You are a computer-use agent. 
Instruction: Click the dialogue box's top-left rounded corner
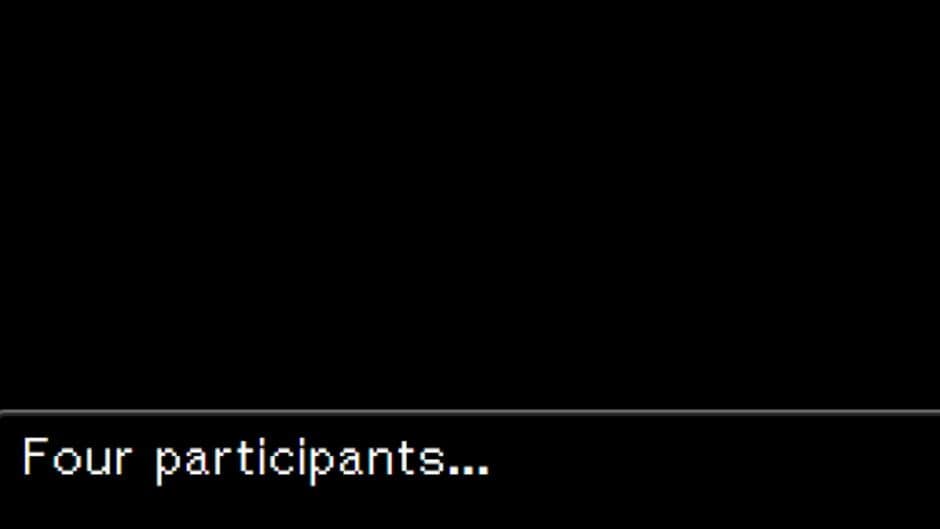(x=4, y=414)
